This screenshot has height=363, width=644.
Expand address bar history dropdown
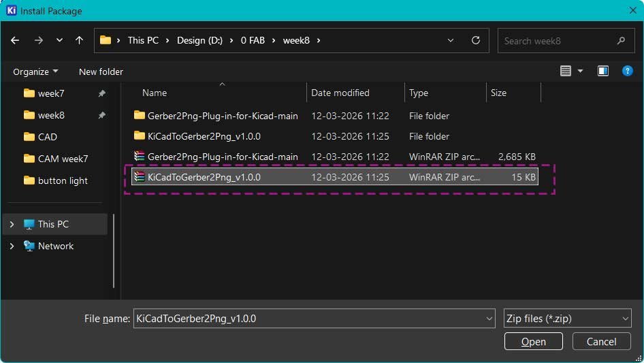[451, 40]
